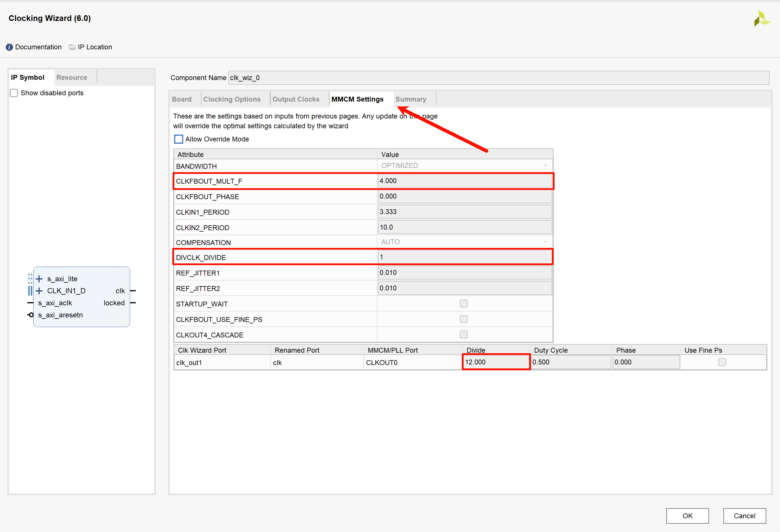
Task: Click the REF_JITTER2 value field
Action: click(x=465, y=288)
